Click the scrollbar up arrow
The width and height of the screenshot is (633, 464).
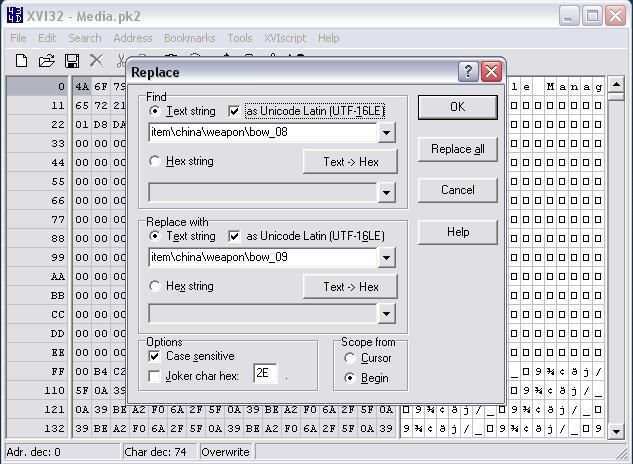(616, 84)
